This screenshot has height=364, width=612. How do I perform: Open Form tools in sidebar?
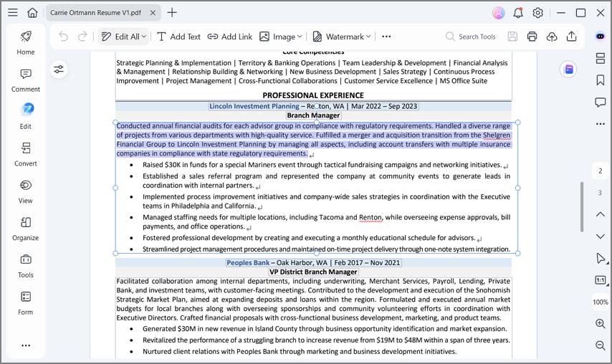click(26, 303)
